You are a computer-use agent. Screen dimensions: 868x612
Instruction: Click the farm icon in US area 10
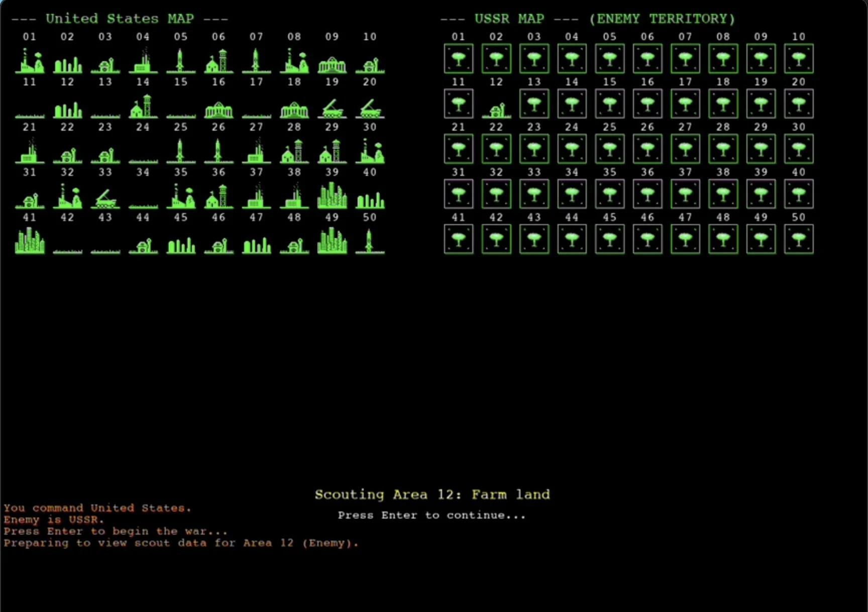pos(370,65)
